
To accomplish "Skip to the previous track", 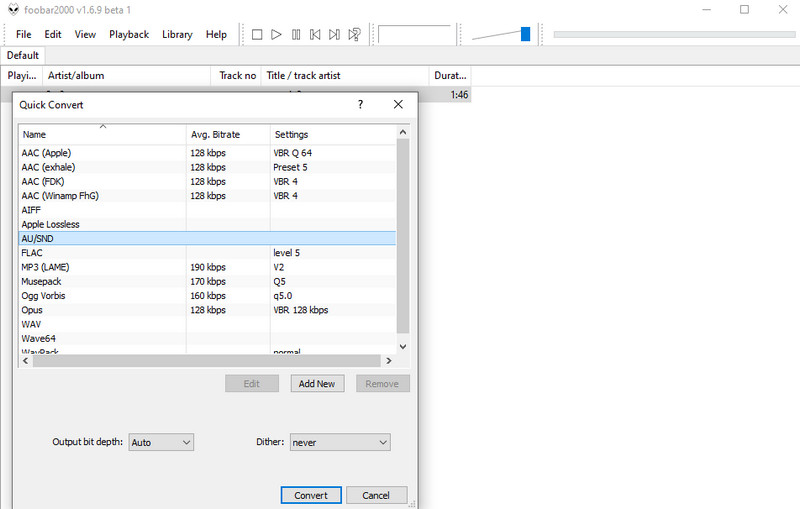I will [x=315, y=35].
